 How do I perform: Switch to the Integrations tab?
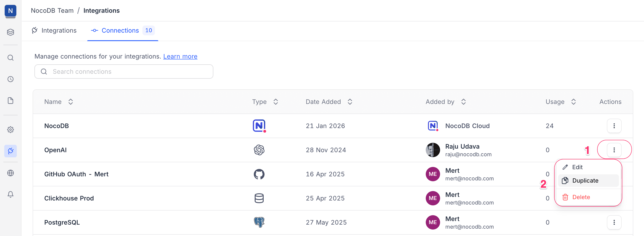pos(54,30)
